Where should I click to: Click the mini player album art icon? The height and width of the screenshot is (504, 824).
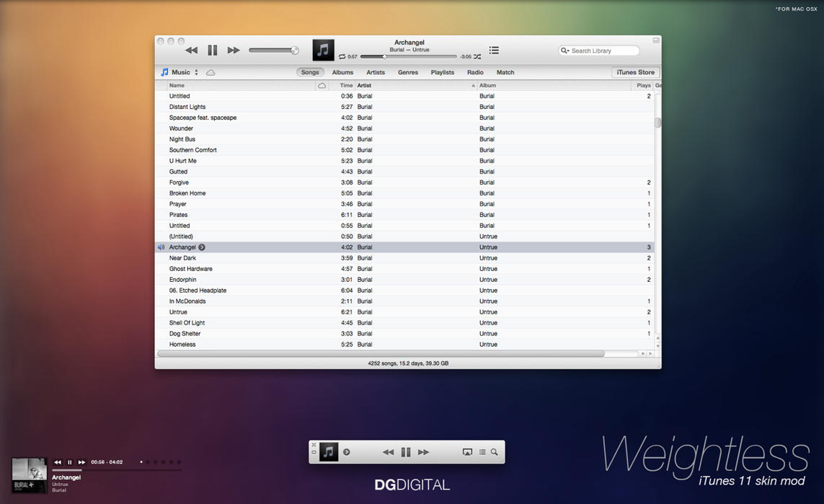pyautogui.click(x=329, y=452)
